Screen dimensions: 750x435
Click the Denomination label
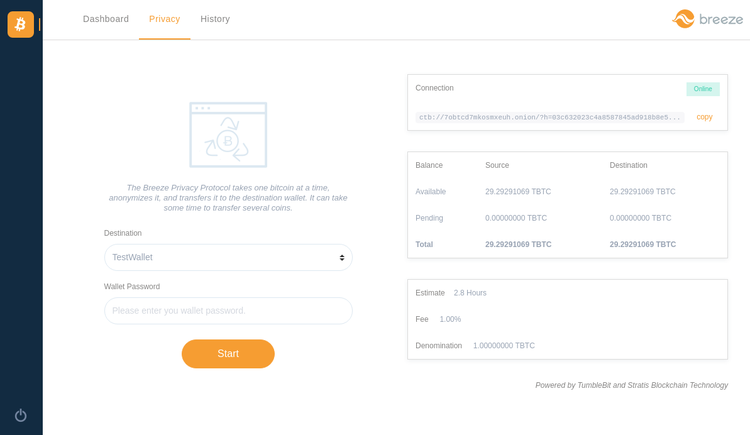point(439,346)
